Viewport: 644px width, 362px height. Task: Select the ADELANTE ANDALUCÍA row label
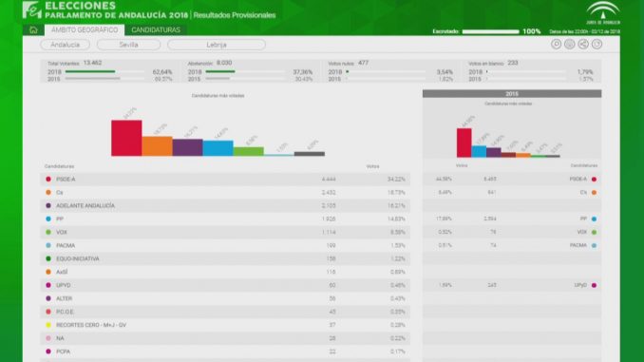click(x=85, y=205)
